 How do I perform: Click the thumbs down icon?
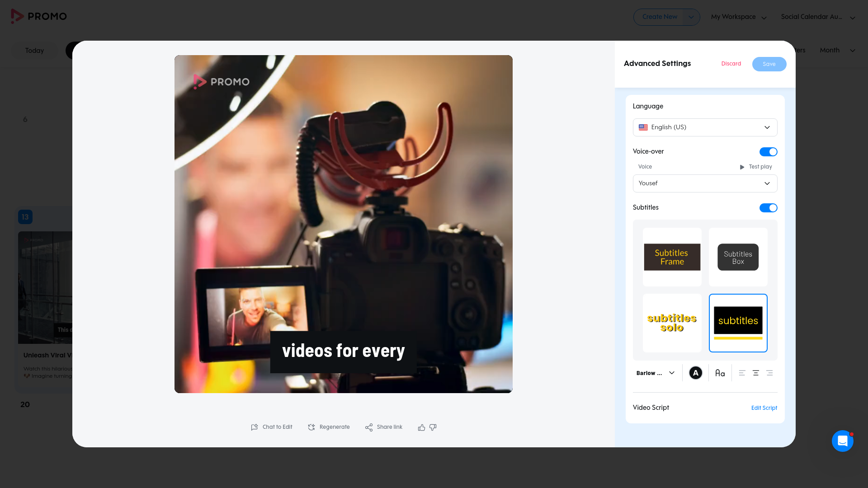433,427
